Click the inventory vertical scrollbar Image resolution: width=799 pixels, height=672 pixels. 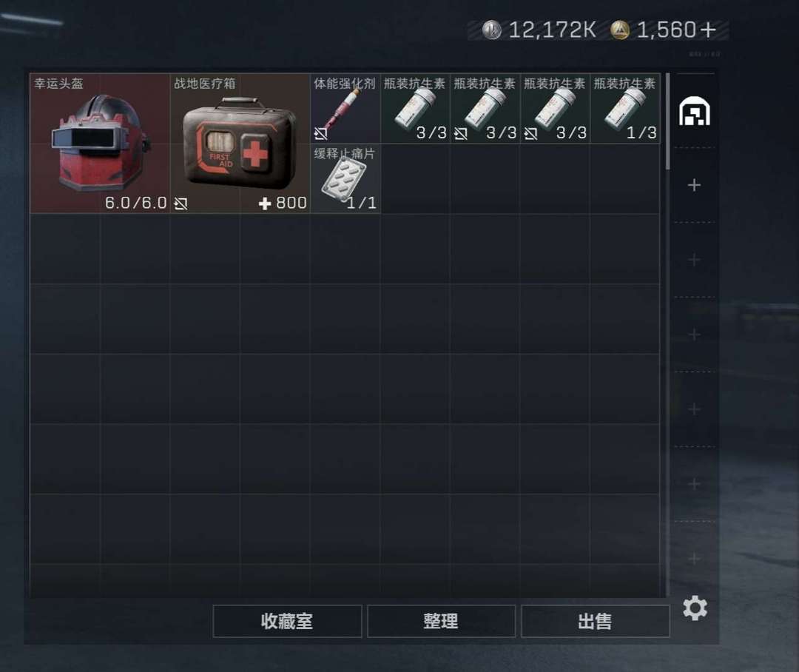pos(667,122)
